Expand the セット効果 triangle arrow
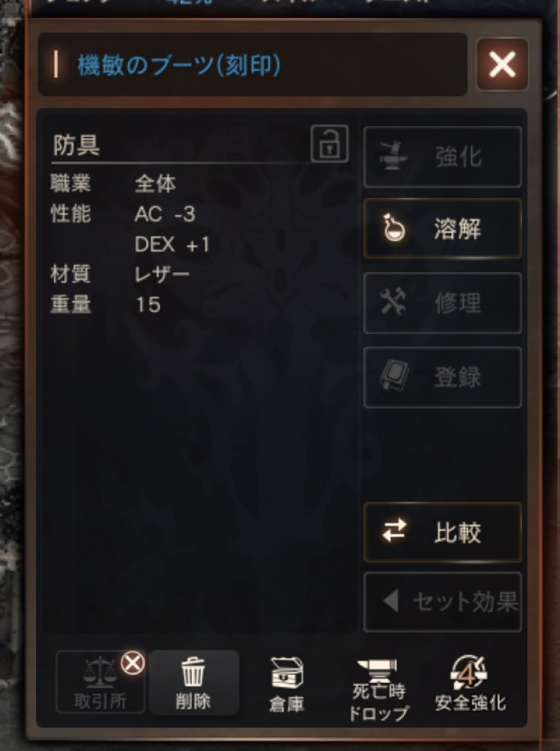Viewport: 560px width, 751px height. point(391,601)
